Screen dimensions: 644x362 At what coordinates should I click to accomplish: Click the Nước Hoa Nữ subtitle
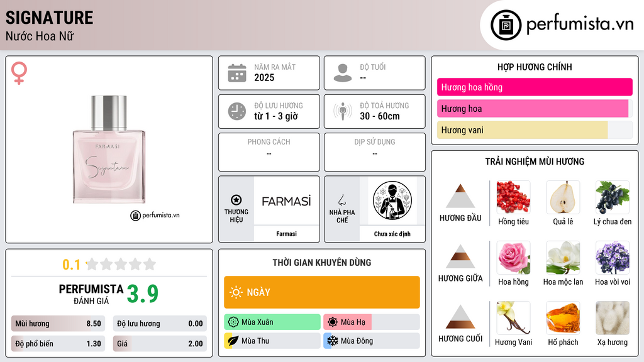pos(40,36)
